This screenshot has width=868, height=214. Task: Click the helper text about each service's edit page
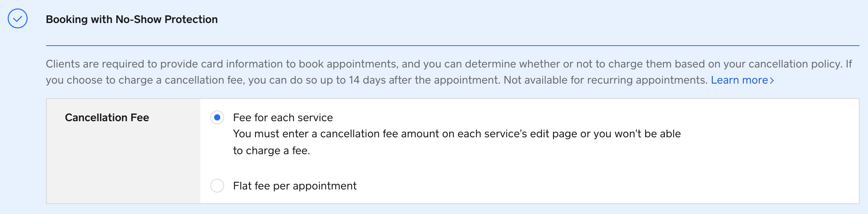(x=457, y=134)
